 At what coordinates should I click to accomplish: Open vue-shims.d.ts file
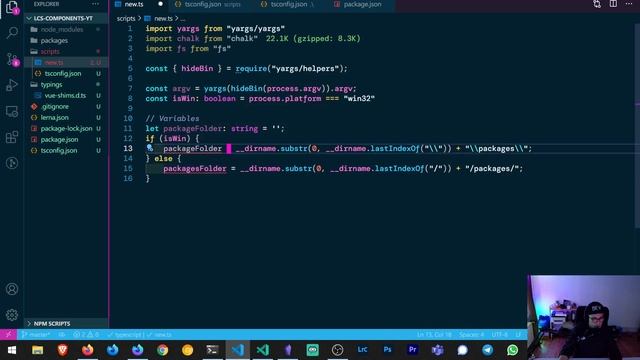[65, 96]
